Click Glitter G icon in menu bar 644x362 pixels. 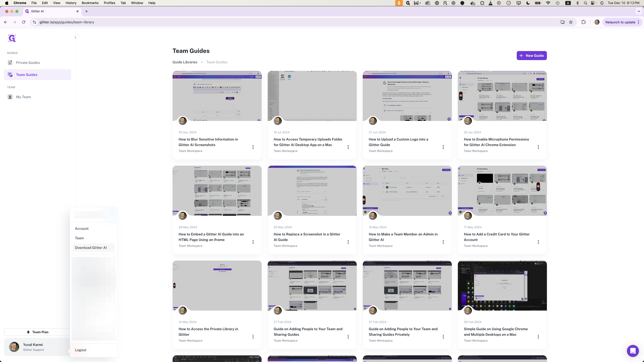click(408, 3)
